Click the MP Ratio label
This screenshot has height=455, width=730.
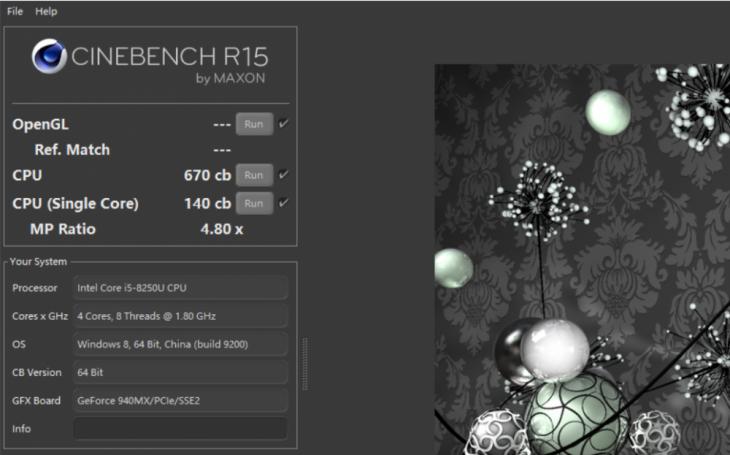pos(63,229)
